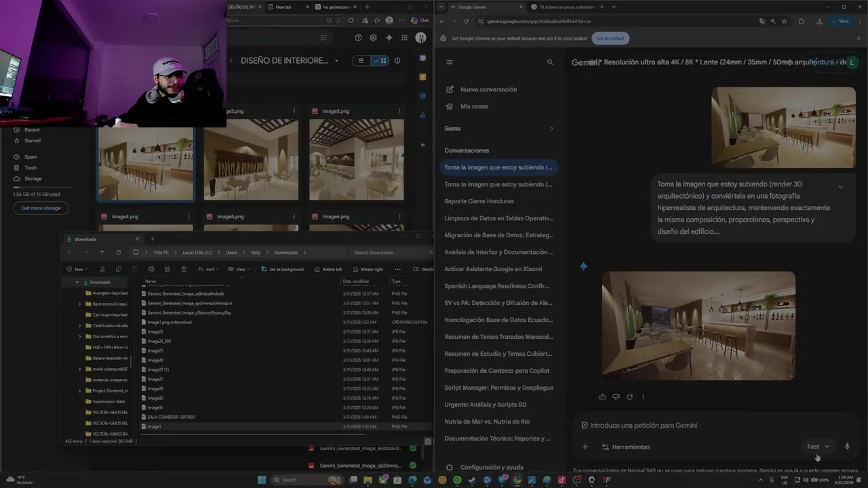
Task: Click Get more storage button in Drive
Action: click(x=41, y=208)
